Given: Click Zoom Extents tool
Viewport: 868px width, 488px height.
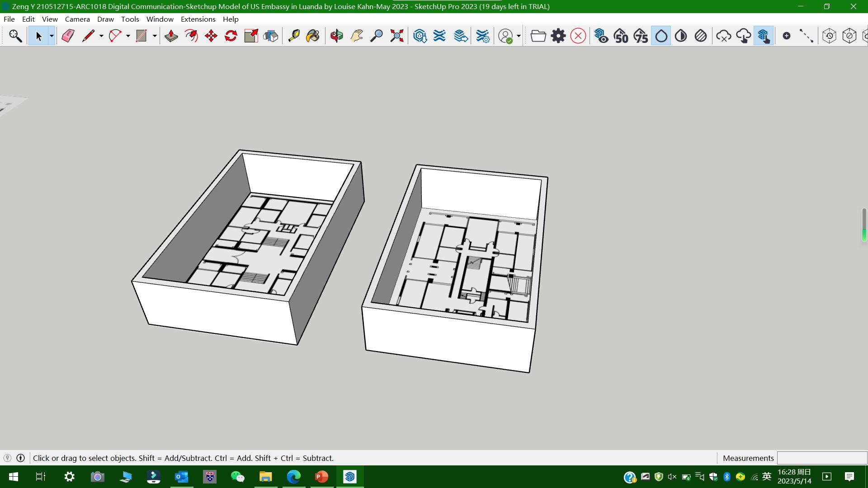Looking at the screenshot, I should click(x=396, y=36).
